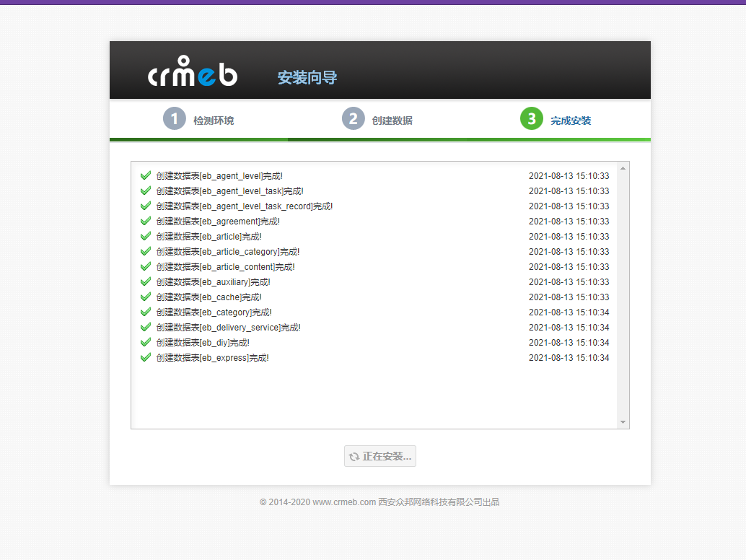Click the crmeb logo

click(x=193, y=71)
